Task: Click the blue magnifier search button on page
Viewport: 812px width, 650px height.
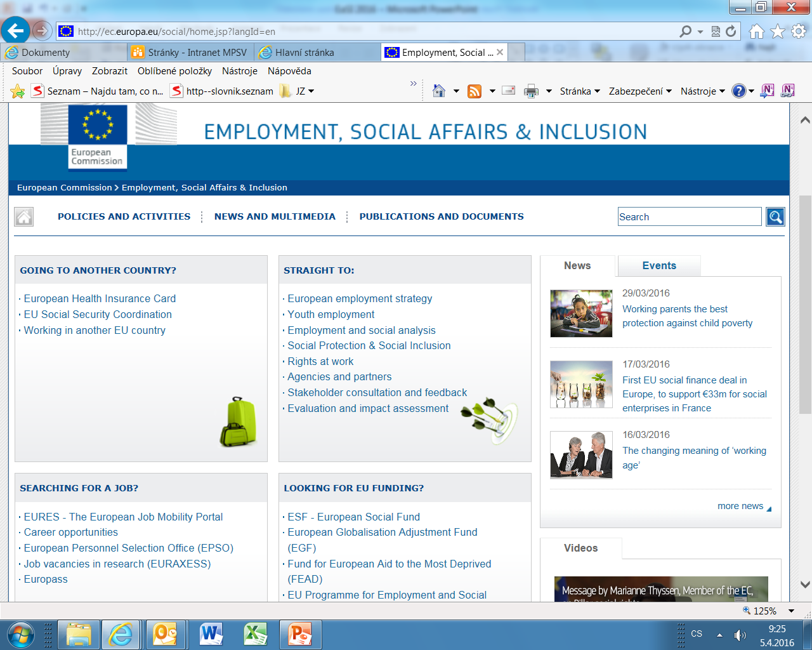Action: pos(775,217)
